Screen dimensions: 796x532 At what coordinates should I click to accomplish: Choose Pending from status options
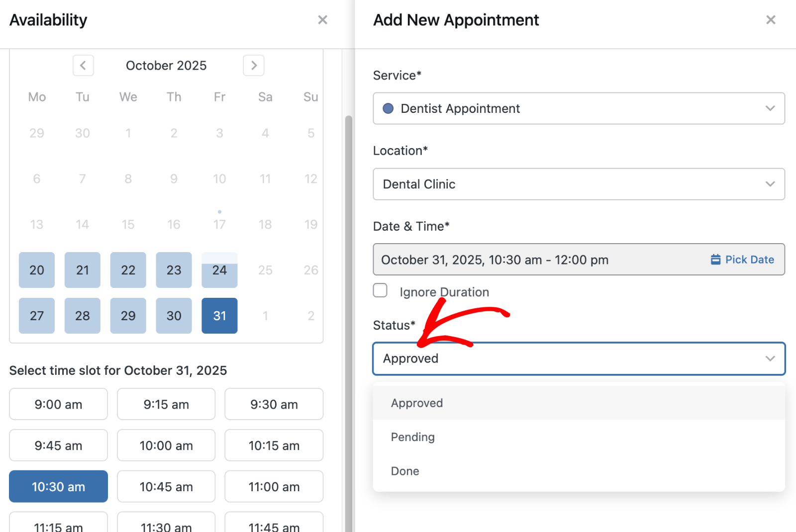(413, 437)
